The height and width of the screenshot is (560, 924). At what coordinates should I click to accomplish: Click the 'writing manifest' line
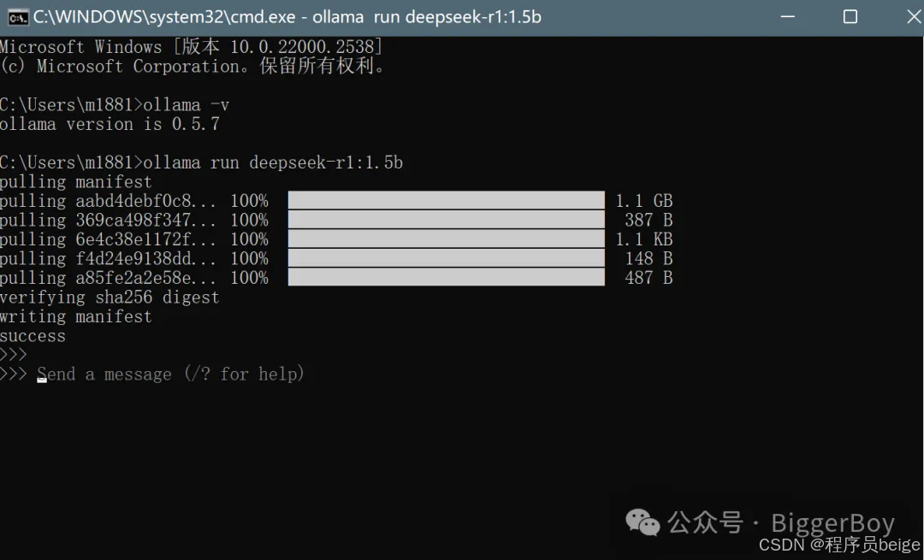tap(76, 317)
